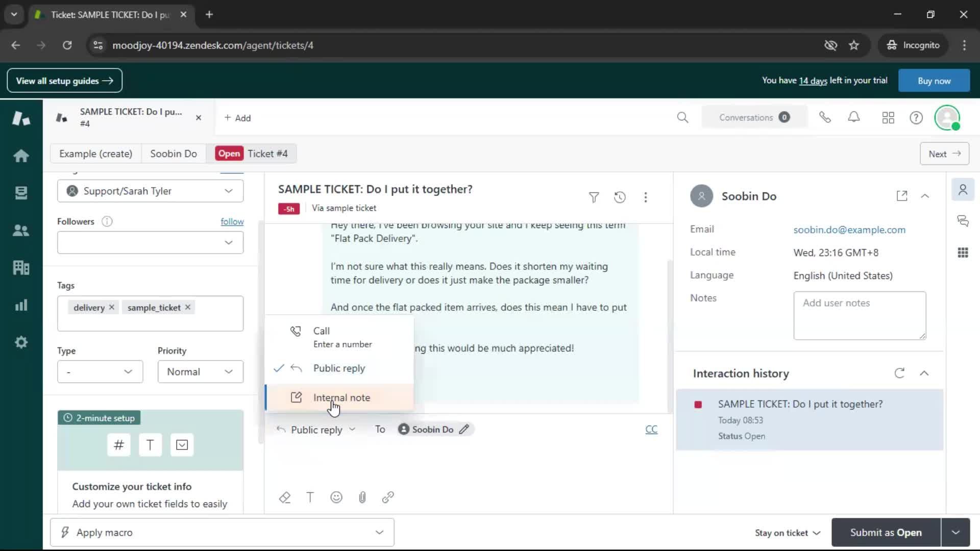Attach a file with paperclip icon
This screenshot has width=980, height=551.
(362, 497)
